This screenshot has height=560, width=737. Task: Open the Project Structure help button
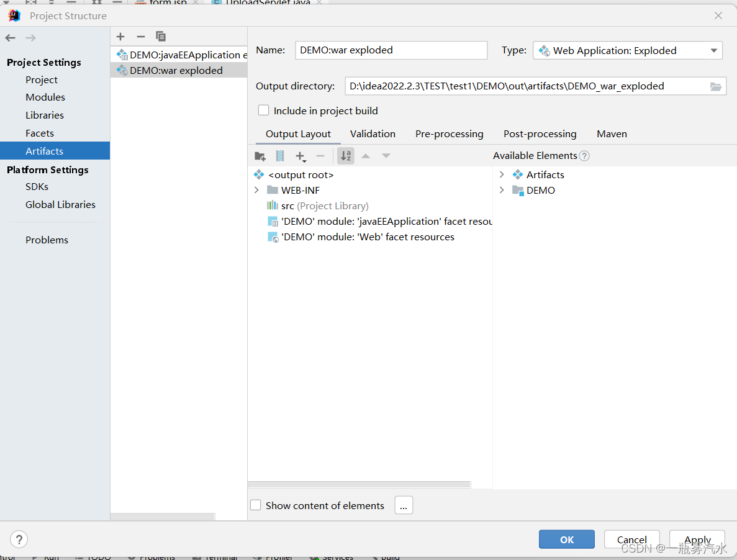coord(19,540)
